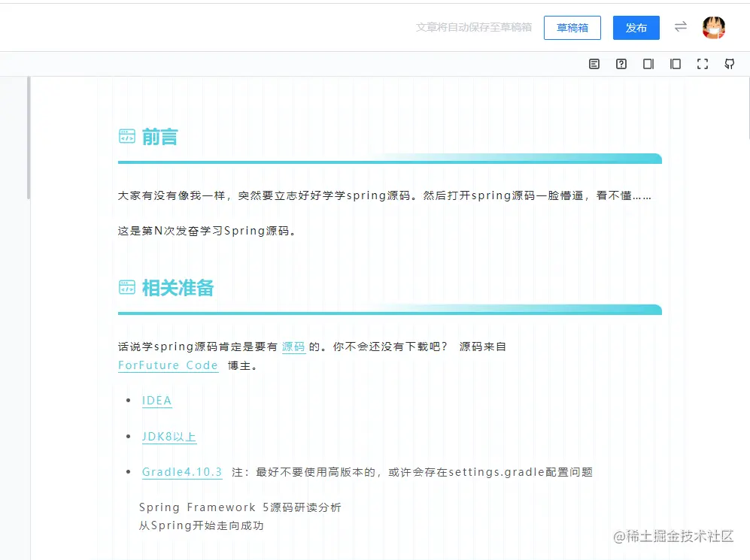Screen dimensions: 750x560
Task: Open the ForFuture Code link
Action: (168, 365)
